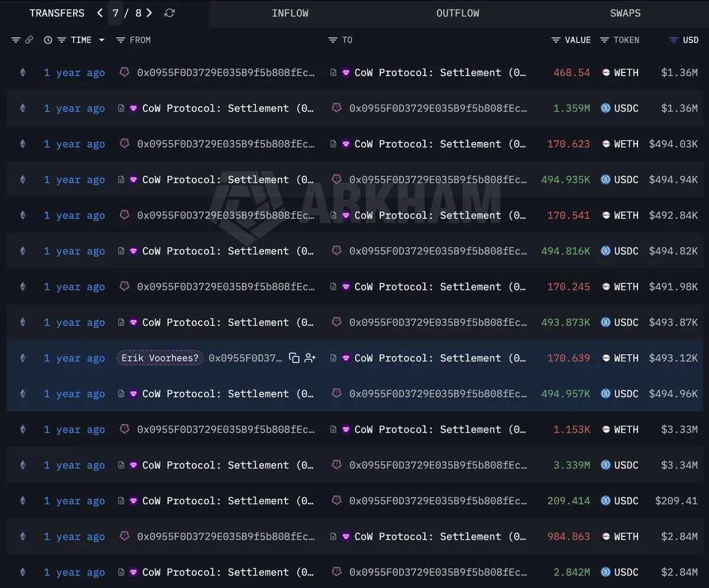Open the TO column filter
709x588 pixels.
333,40
